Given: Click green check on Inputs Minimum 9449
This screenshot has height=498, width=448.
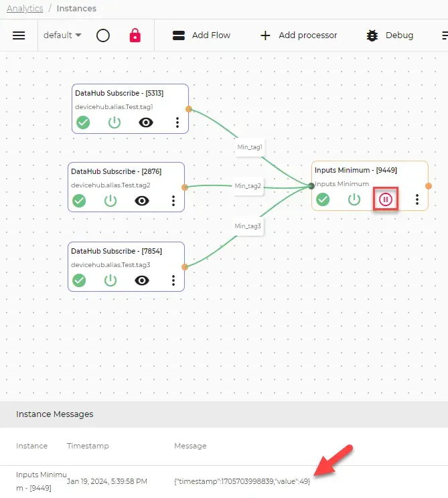Looking at the screenshot, I should [323, 199].
